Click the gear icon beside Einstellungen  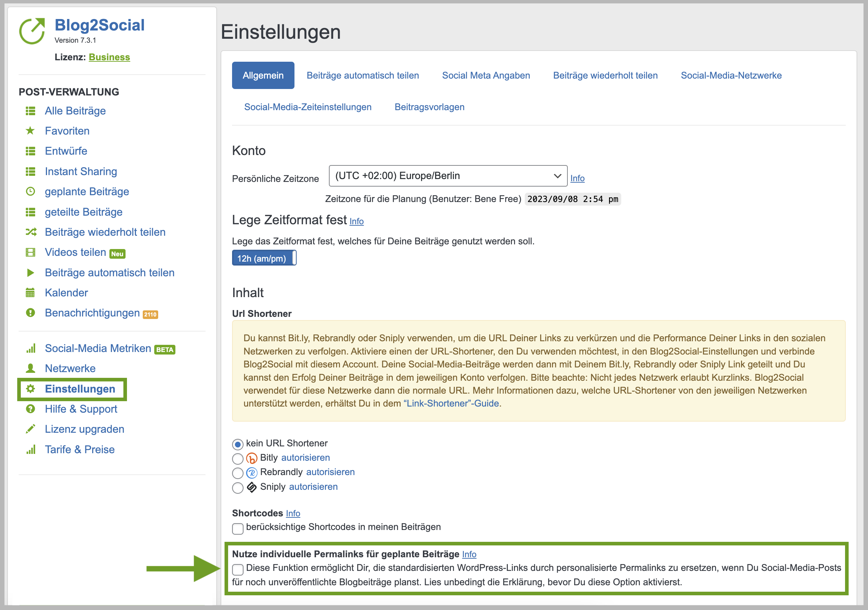[30, 389]
